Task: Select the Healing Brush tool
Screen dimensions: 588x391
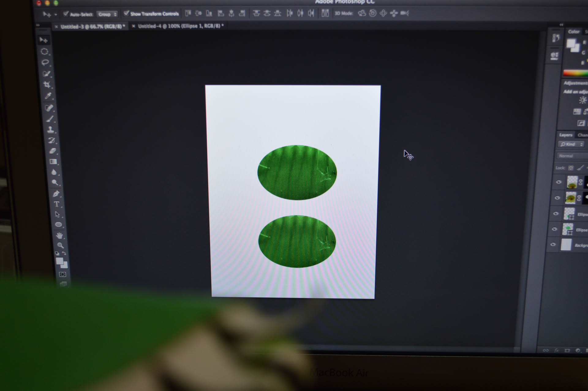Action: pyautogui.click(x=49, y=107)
